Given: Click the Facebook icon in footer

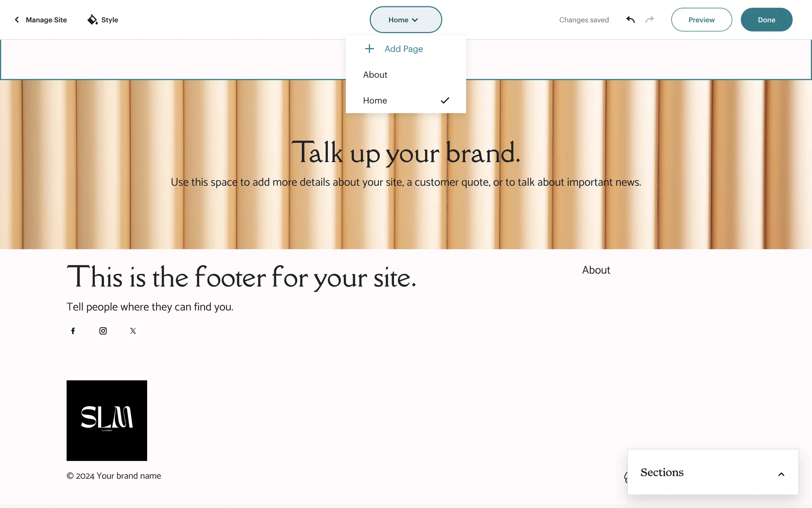Looking at the screenshot, I should [73, 331].
